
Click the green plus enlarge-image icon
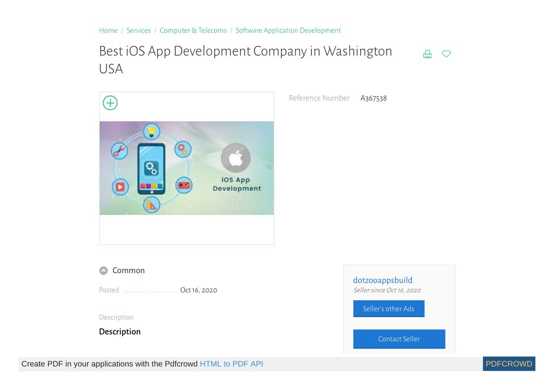110,103
